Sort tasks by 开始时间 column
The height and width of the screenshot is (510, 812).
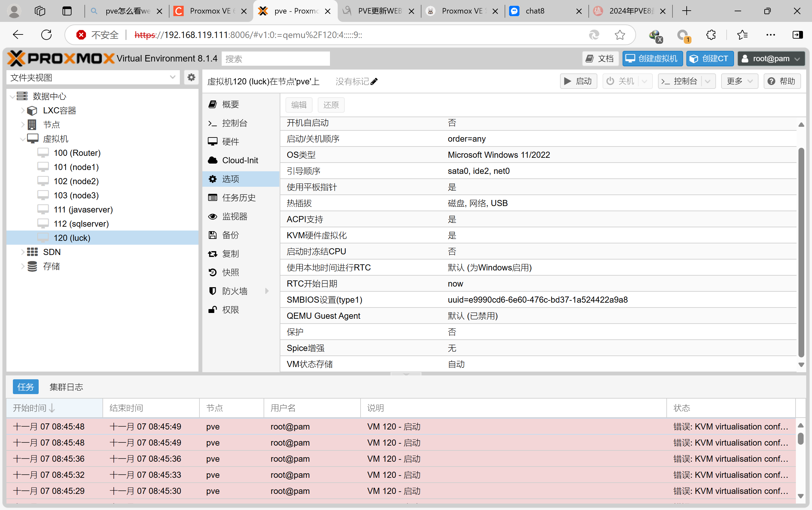tap(54, 408)
